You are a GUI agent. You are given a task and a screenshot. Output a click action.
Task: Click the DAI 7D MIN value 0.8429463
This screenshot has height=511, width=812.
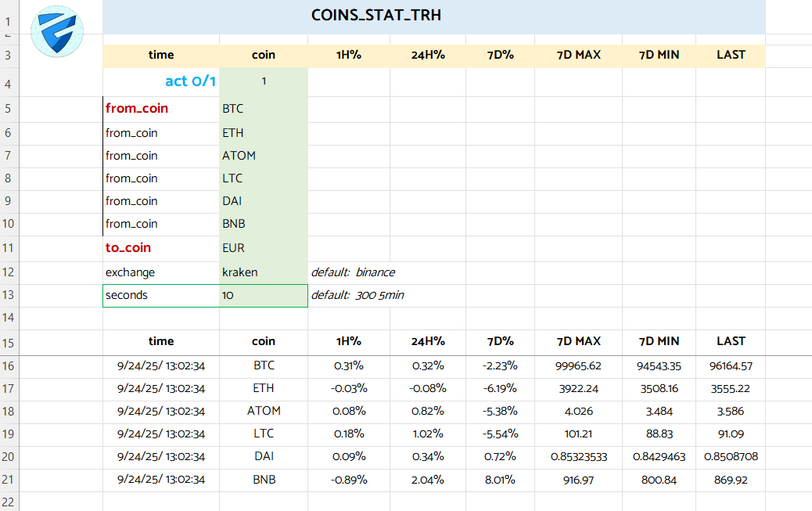pos(659,457)
